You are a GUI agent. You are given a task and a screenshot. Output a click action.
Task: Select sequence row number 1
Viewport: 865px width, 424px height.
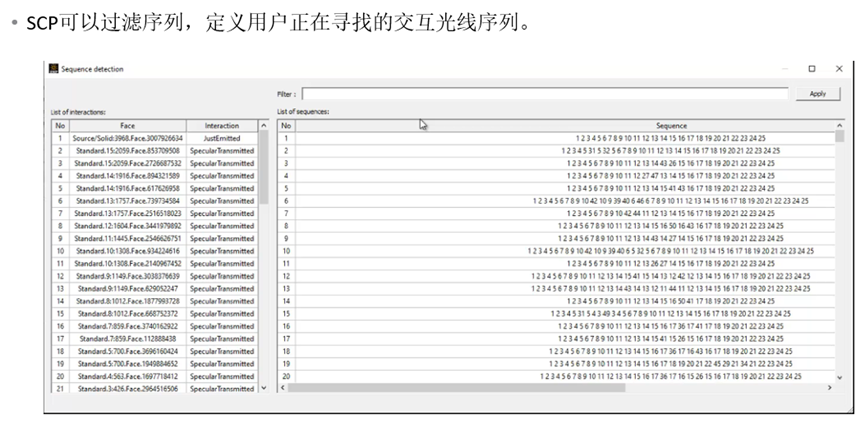point(556,138)
